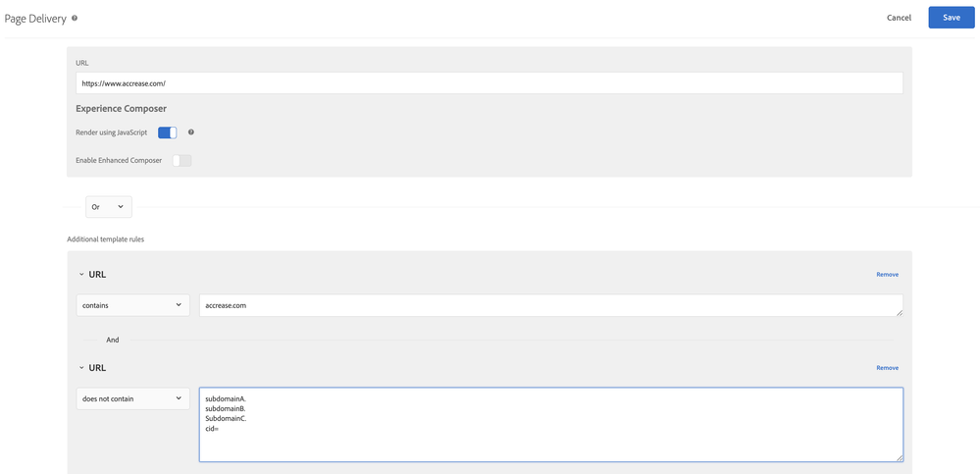980x474 pixels.
Task: Open the 'contains' condition dropdown
Action: [x=132, y=305]
